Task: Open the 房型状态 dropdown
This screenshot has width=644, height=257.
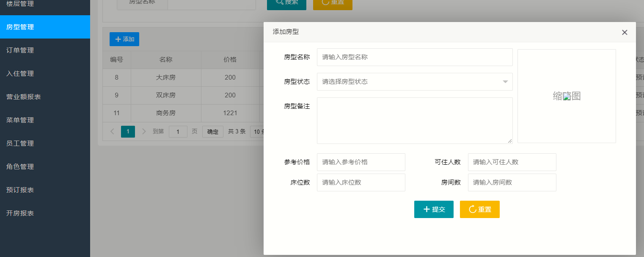Action: (x=415, y=82)
